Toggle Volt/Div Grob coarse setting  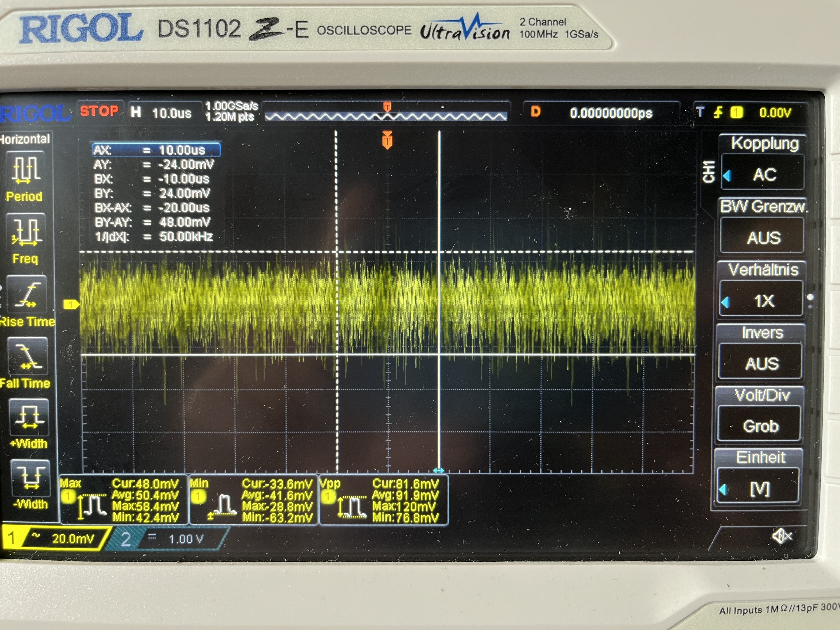click(761, 426)
